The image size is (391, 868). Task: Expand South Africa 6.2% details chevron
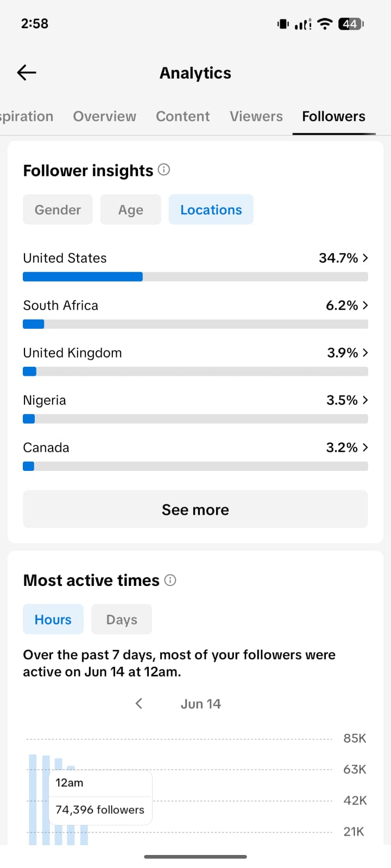point(365,305)
